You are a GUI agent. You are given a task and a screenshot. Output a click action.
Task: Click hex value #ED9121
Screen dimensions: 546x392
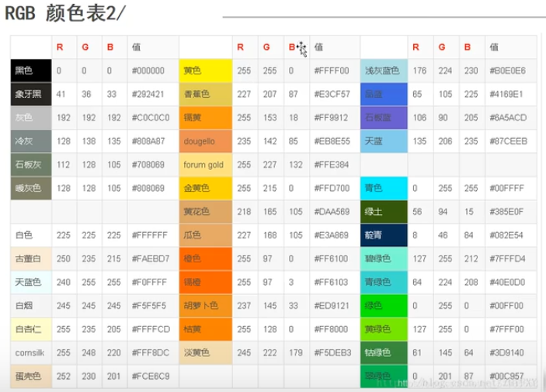(332, 306)
